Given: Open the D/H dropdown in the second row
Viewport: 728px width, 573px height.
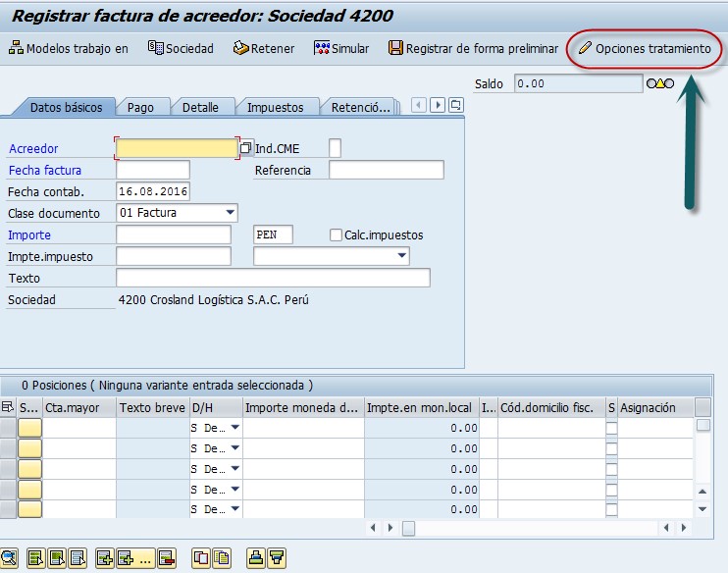Looking at the screenshot, I should (235, 448).
